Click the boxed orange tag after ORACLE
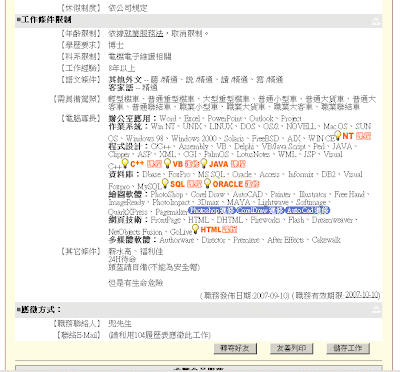The image size is (400, 372). point(252,184)
